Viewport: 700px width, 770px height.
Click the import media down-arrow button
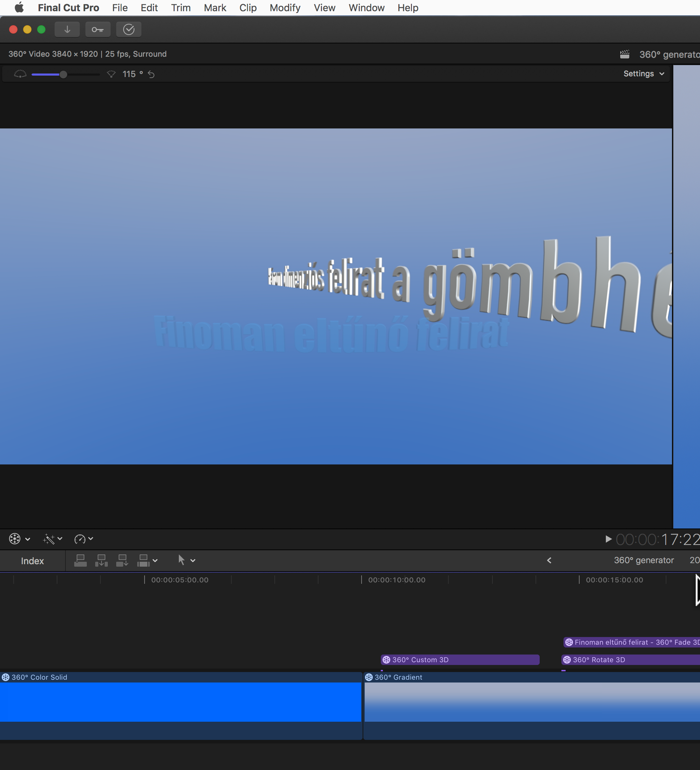67,29
